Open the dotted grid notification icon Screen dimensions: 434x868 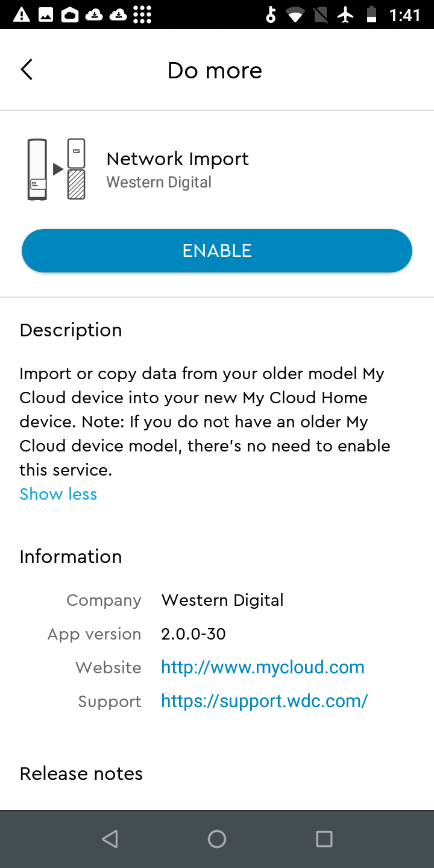(x=143, y=13)
